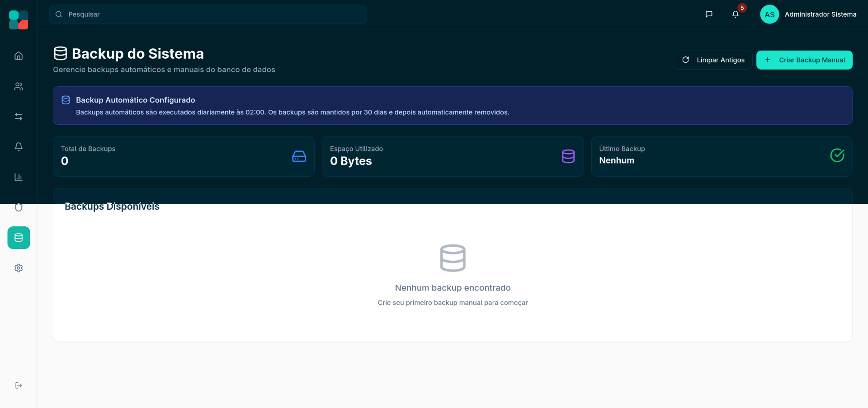Screen dimensions: 868x408
Task: Open the bell alerts sidebar icon
Action: (19, 147)
